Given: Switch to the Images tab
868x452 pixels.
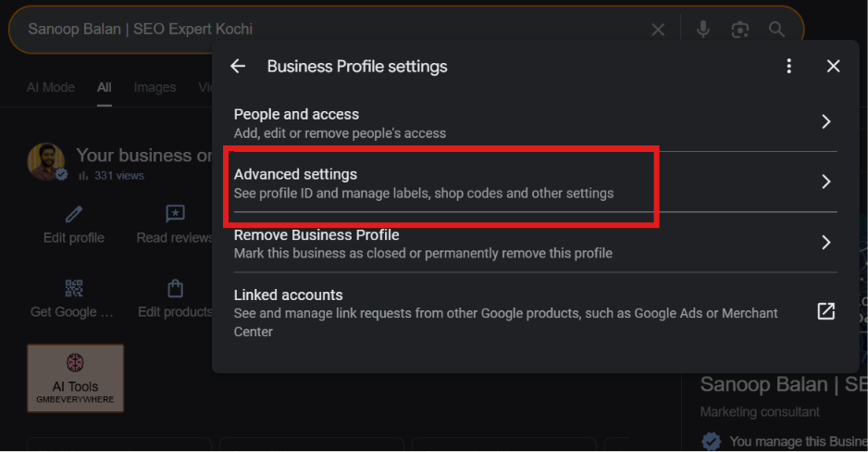Looking at the screenshot, I should 155,87.
